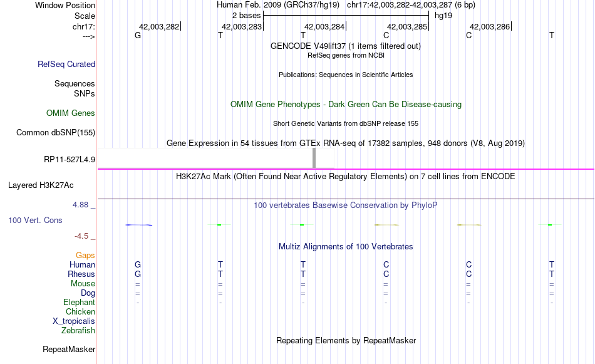Click the RP11-527L4.9 gene label
Screen dimensions: 595x364
tap(70, 159)
